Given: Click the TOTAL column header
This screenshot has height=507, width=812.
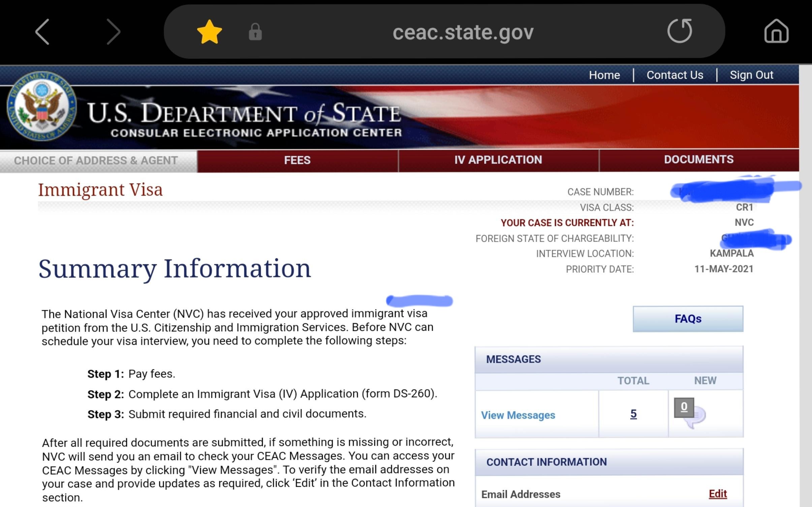Looking at the screenshot, I should (633, 381).
